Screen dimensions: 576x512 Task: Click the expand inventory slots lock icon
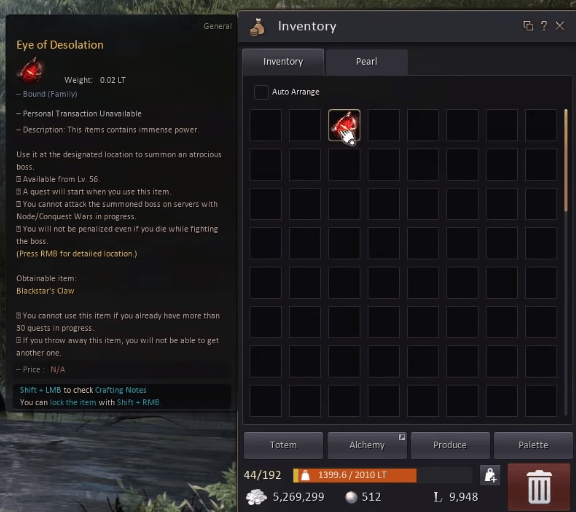point(490,475)
